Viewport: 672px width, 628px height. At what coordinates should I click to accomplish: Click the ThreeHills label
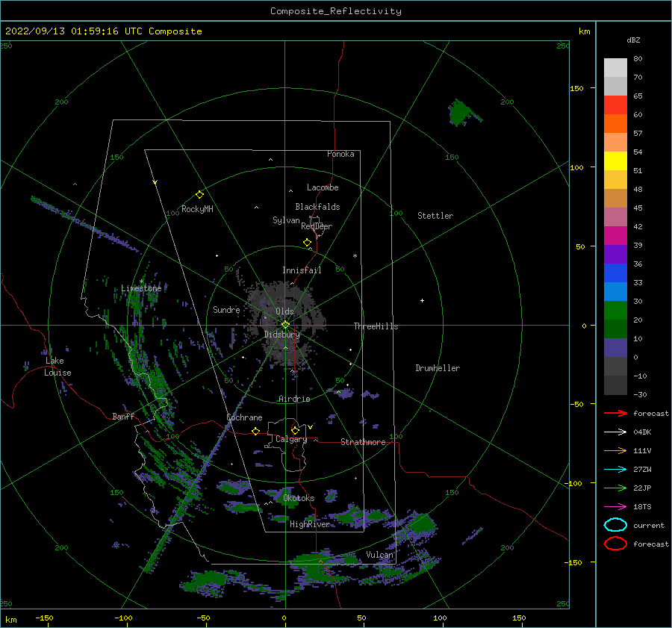pyautogui.click(x=376, y=326)
